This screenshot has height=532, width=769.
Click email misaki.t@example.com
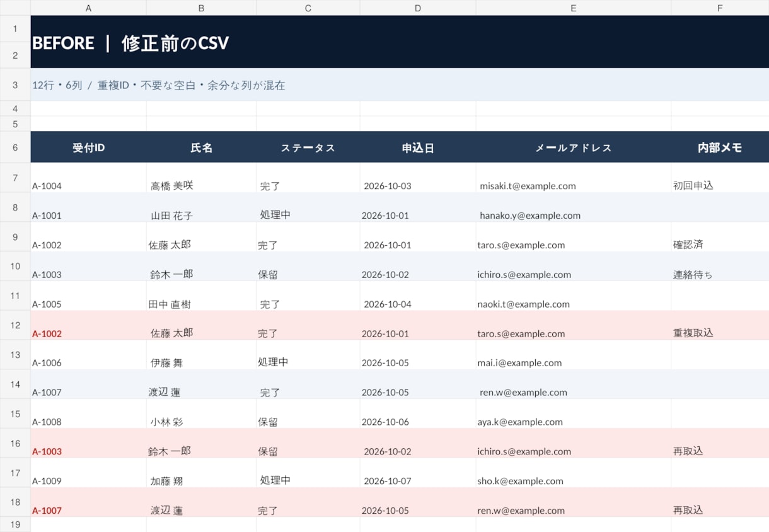[x=528, y=186]
